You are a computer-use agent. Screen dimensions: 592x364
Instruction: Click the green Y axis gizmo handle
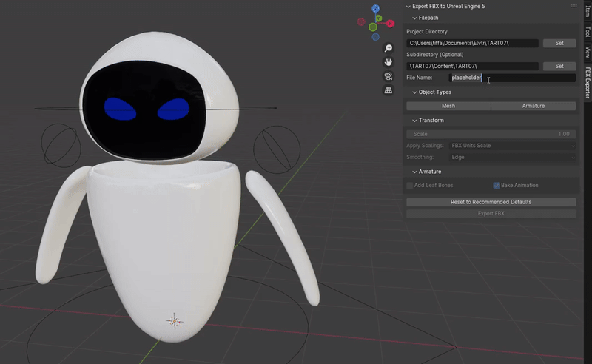point(379,18)
